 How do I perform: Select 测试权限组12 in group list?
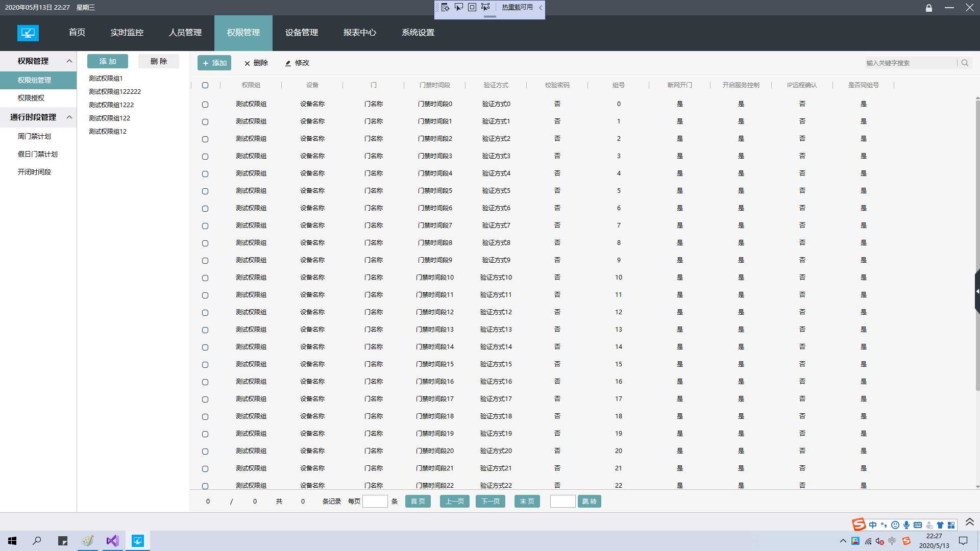click(108, 132)
